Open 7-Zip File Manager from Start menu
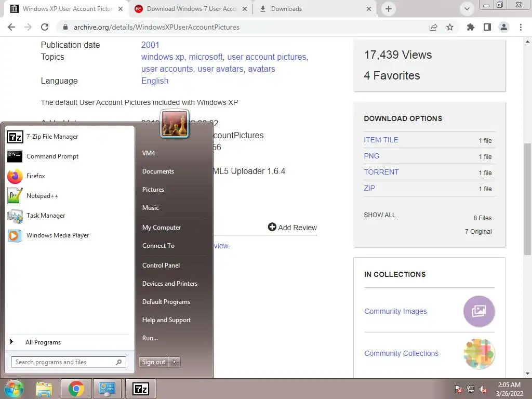Viewport: 532px width, 399px height. 70,137
